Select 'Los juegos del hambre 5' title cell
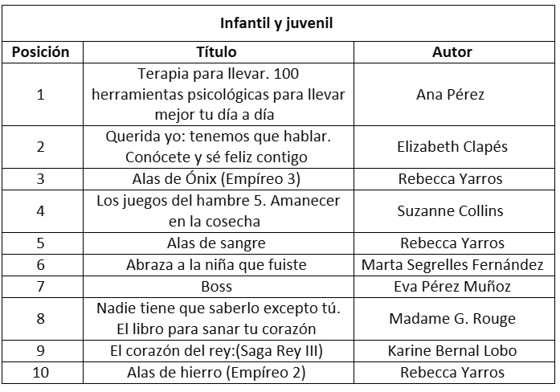Image resolution: width=560 pixels, height=392 pixels. [x=217, y=210]
